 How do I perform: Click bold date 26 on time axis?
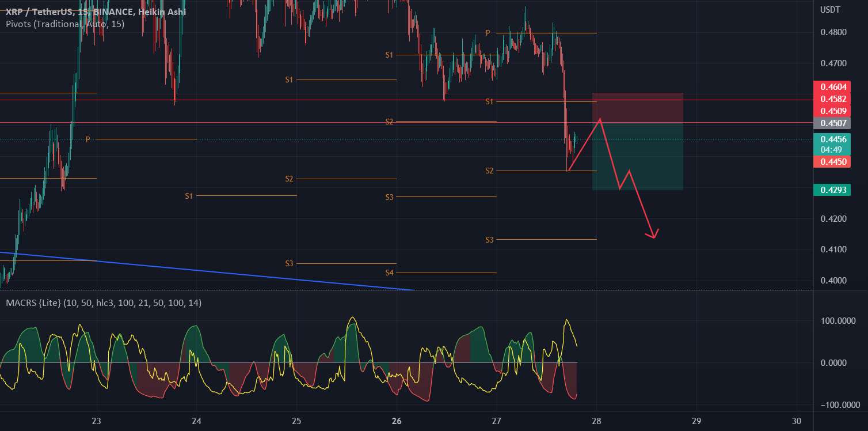click(x=397, y=420)
